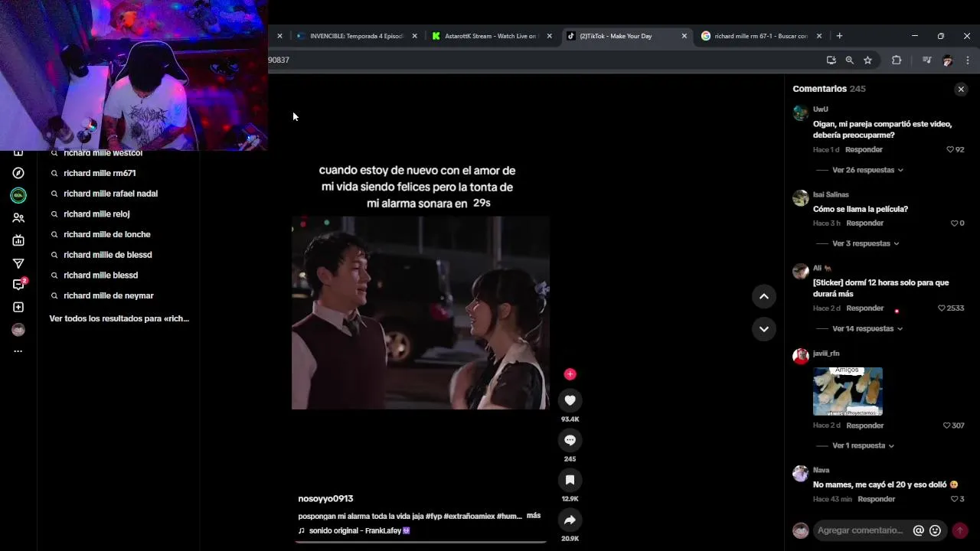Click the Agregar comentario input field
Screen dimensions: 980x551
(861, 530)
